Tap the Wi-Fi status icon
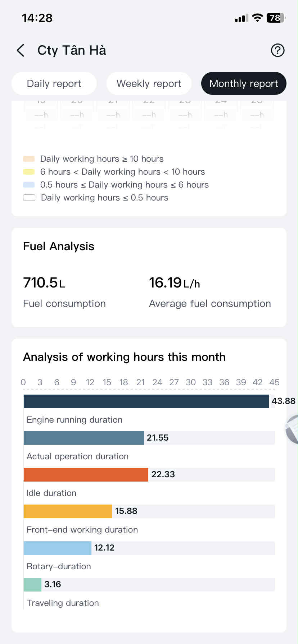The width and height of the screenshot is (298, 644). [257, 18]
